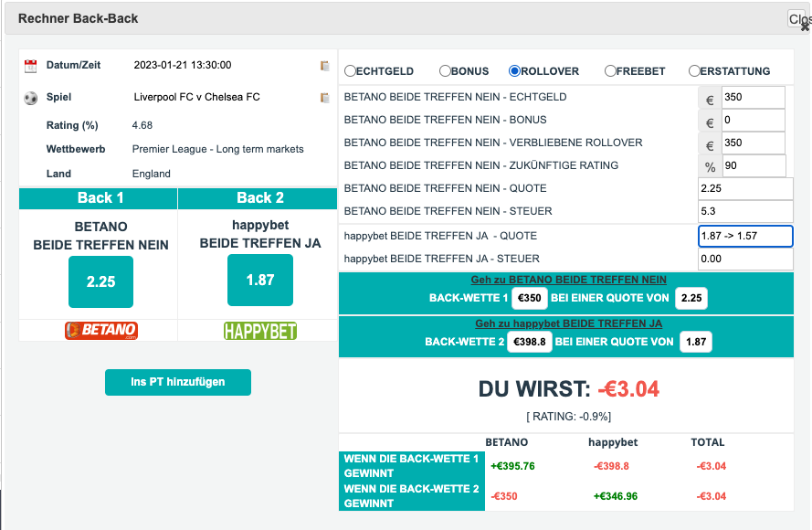This screenshot has width=812, height=530.
Task: Click the Wenn die Back-Wette 1 gewinnt row label
Action: click(x=412, y=466)
